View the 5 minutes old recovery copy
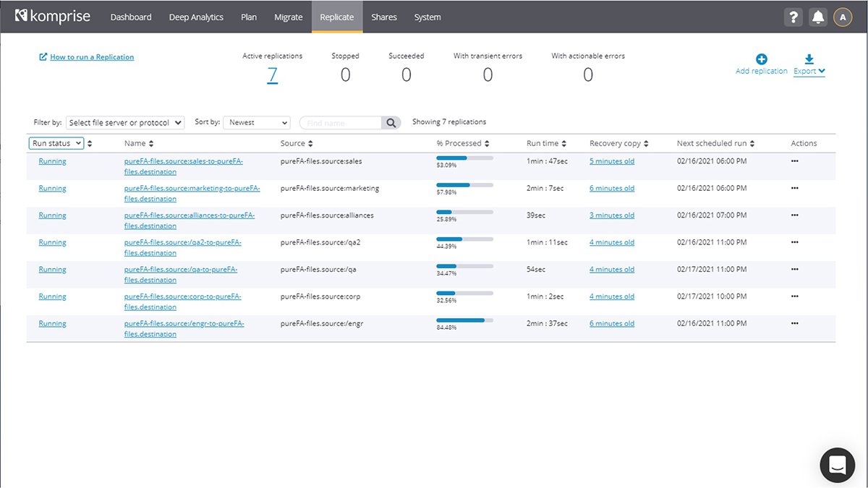 tap(610, 160)
